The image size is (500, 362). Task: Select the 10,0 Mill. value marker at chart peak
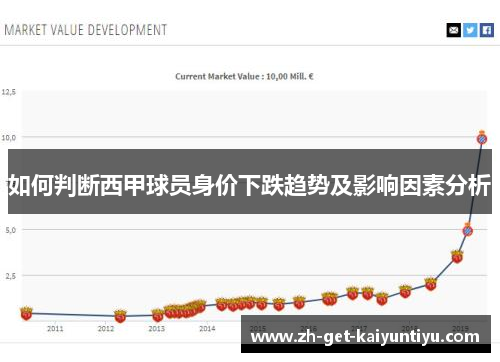[x=482, y=138]
